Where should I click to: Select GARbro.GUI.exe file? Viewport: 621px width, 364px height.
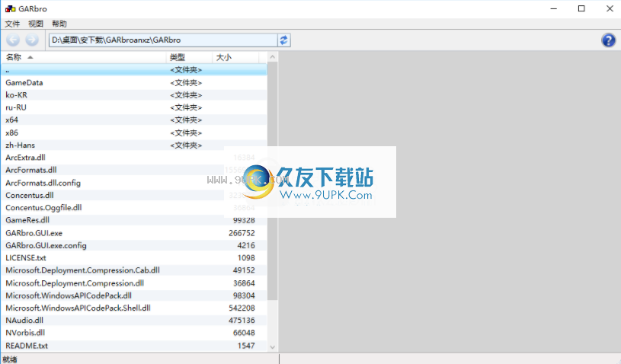click(x=134, y=233)
